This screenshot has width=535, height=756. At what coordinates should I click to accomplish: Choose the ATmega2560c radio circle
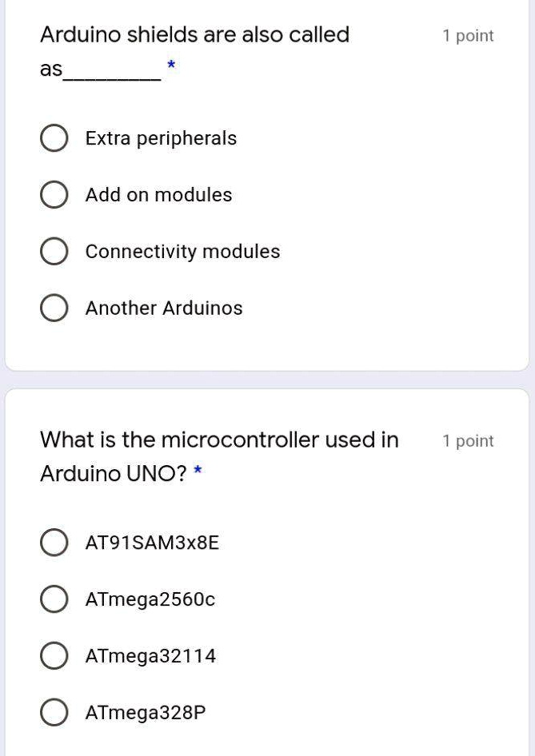point(54,599)
